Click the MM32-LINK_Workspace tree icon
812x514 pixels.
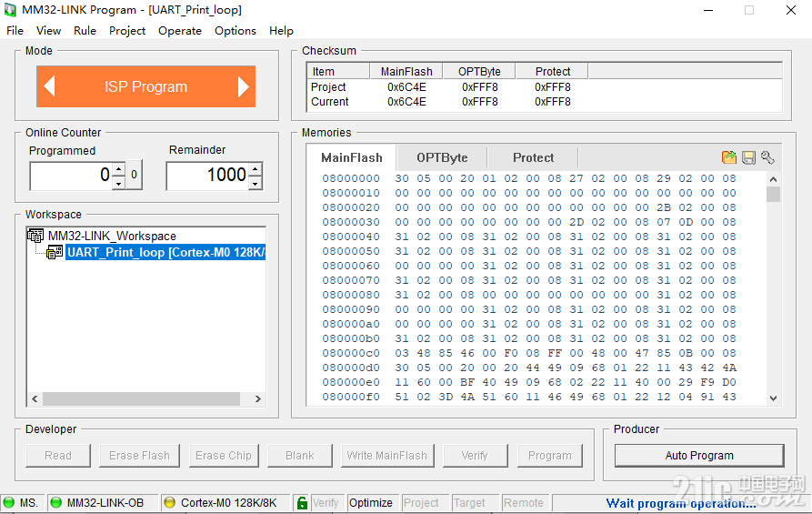tap(35, 236)
